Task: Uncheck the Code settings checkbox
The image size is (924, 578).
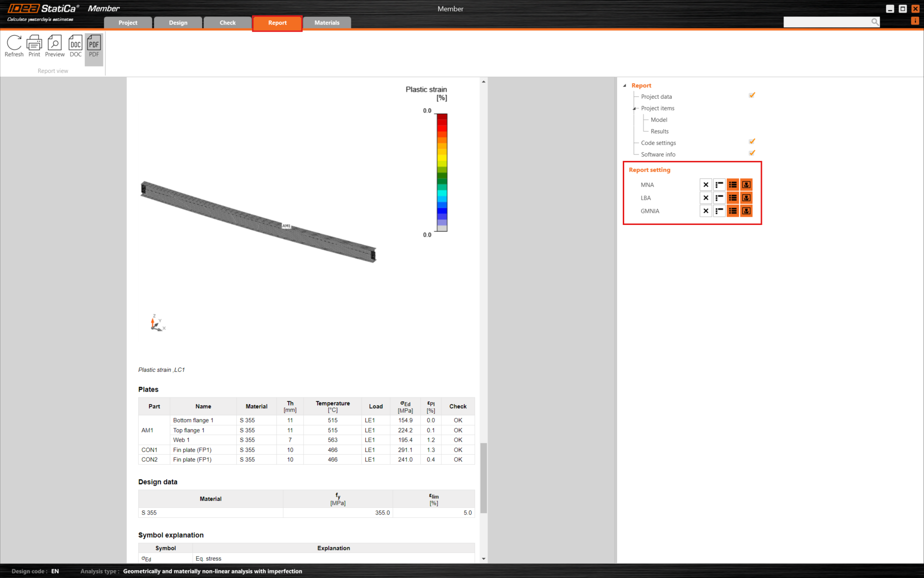Action: [752, 142]
